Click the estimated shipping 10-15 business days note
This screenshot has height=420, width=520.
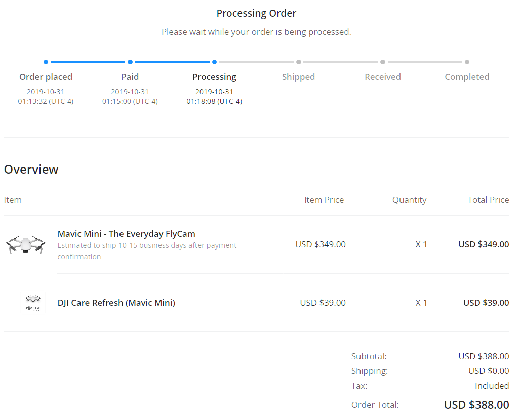[x=147, y=251]
